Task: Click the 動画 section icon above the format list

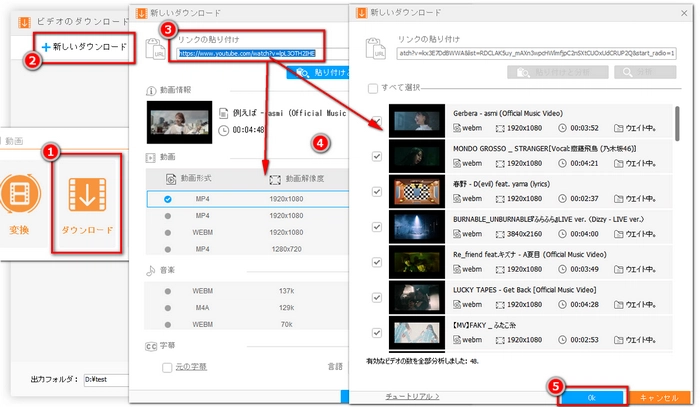Action: (x=150, y=157)
